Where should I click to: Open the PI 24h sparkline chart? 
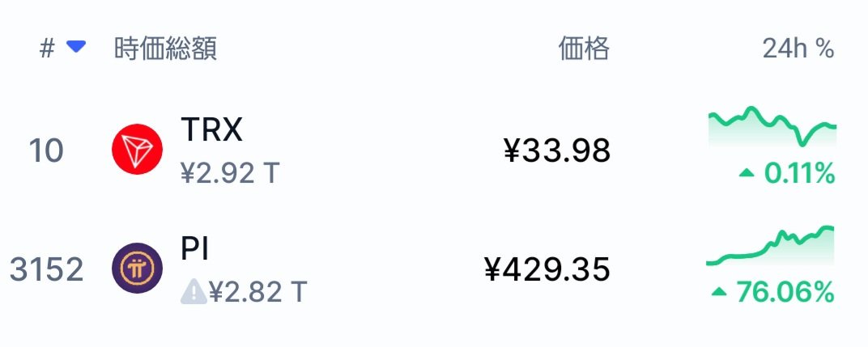coord(770,246)
